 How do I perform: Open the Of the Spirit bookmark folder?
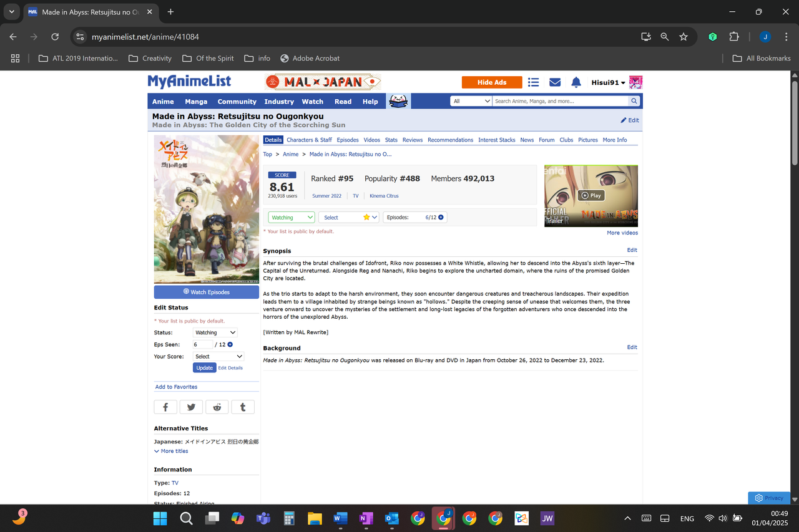point(208,58)
